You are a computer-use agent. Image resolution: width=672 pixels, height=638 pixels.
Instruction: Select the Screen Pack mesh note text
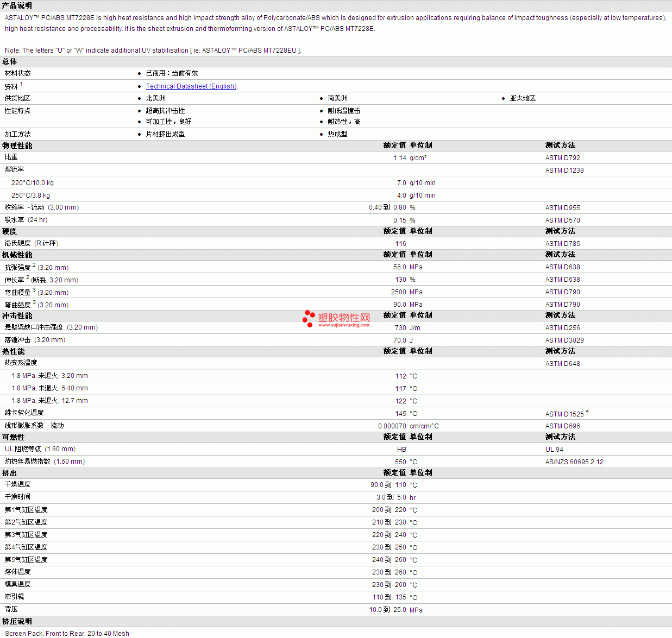pyautogui.click(x=67, y=633)
